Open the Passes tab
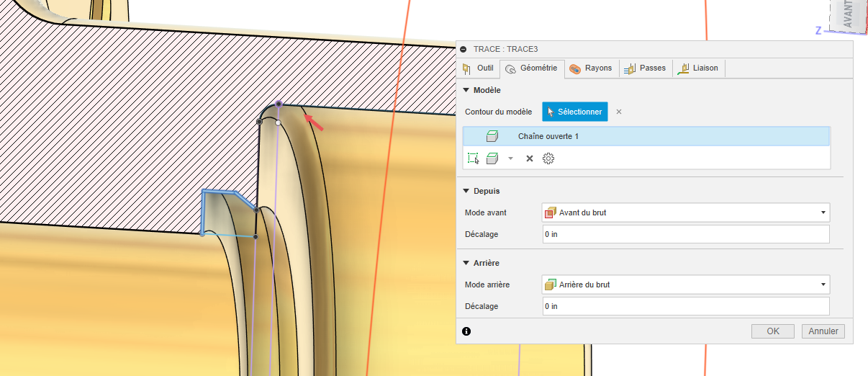Screen dimensions: 868x376 click(x=646, y=68)
